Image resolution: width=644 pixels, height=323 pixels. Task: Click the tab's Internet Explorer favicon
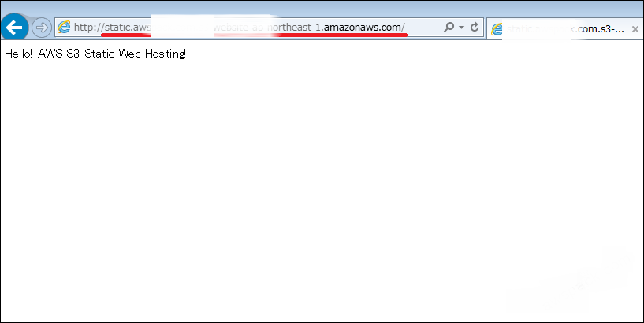coord(497,29)
